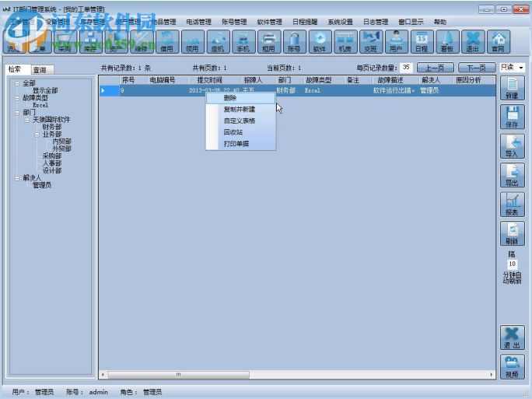
Task: Collapse the 天狼国际软件 tree node
Action: coord(27,120)
